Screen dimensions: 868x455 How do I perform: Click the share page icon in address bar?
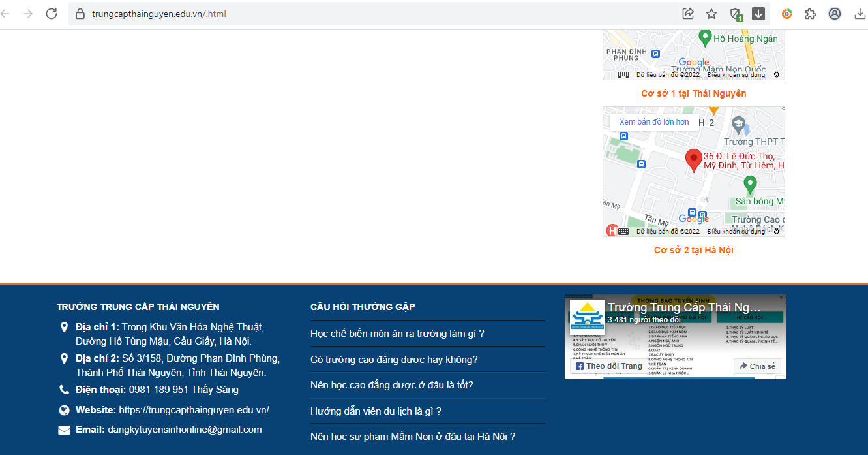point(688,14)
